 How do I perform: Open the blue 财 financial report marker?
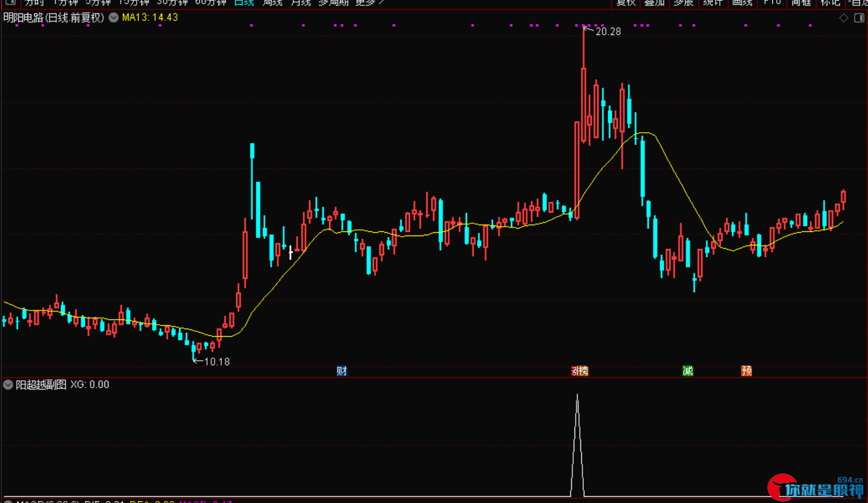coord(342,370)
